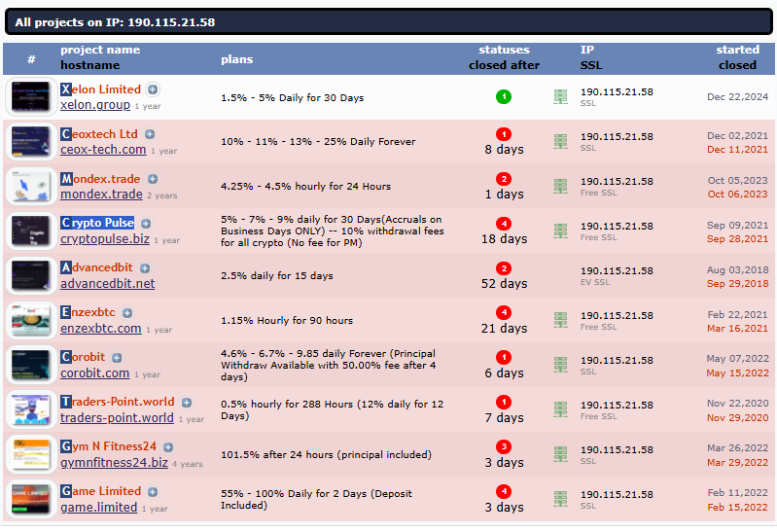Open the Mondex.trade site thumbnail
777x532 pixels.
[30, 187]
